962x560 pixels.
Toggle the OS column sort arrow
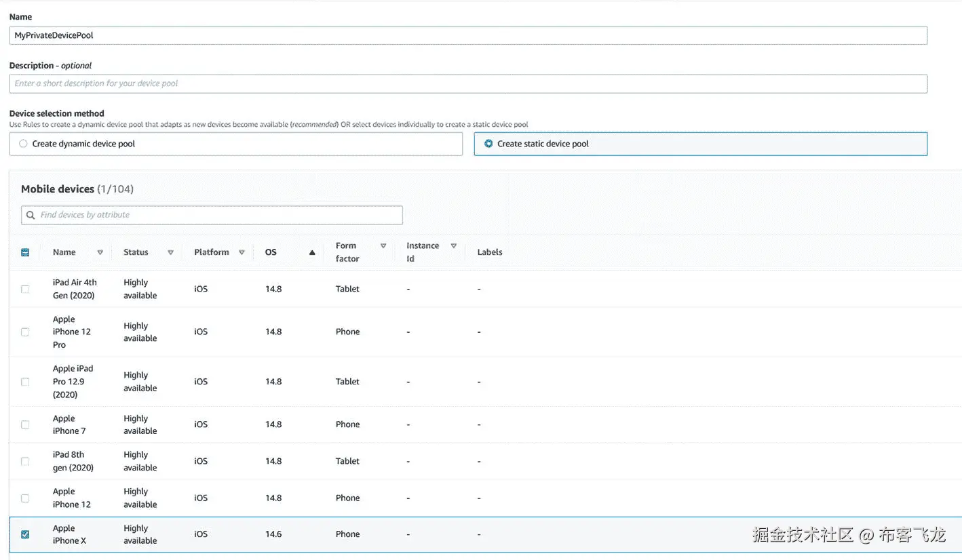[x=312, y=252]
